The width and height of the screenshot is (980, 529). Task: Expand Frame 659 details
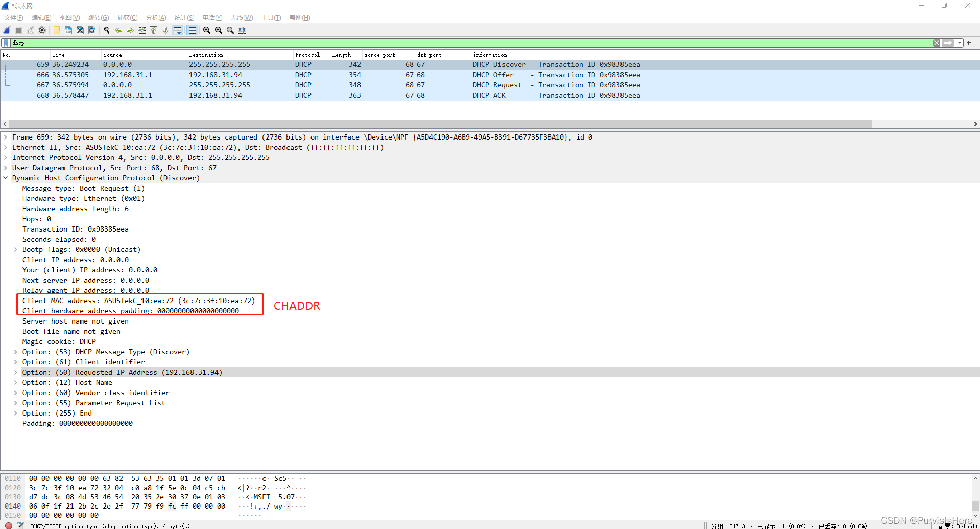click(6, 137)
